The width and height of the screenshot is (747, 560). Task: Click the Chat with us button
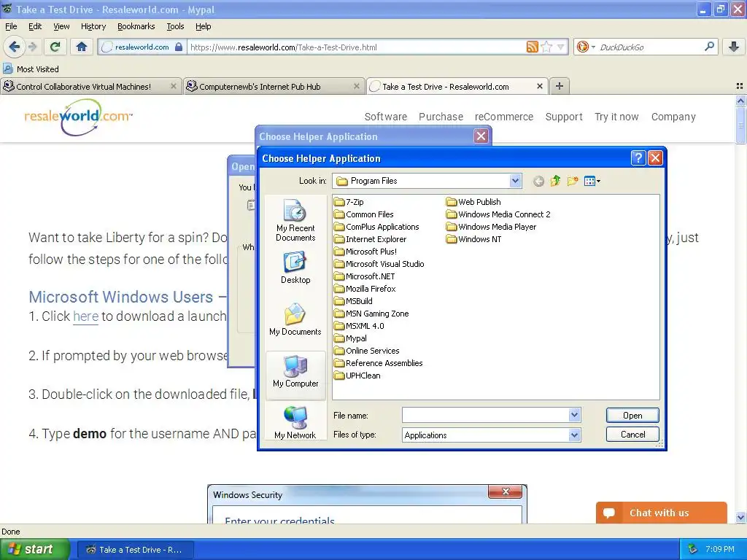(661, 513)
